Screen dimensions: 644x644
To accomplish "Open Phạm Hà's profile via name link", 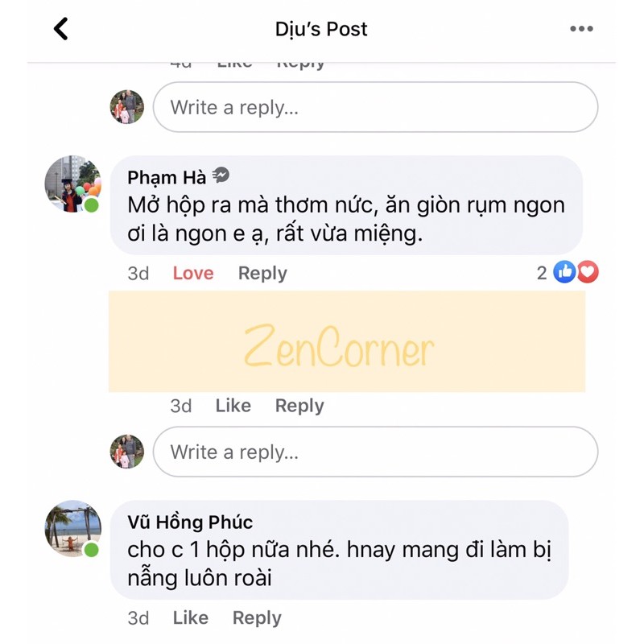I will [x=167, y=177].
